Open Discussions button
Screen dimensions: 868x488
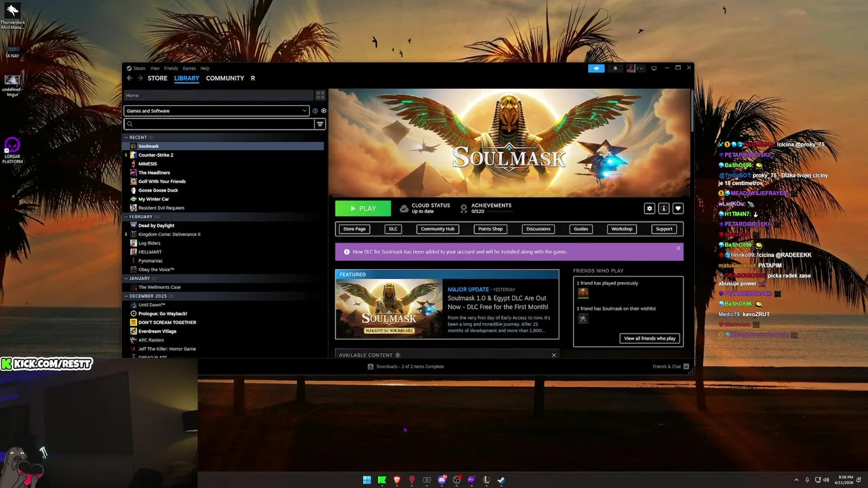tap(538, 229)
